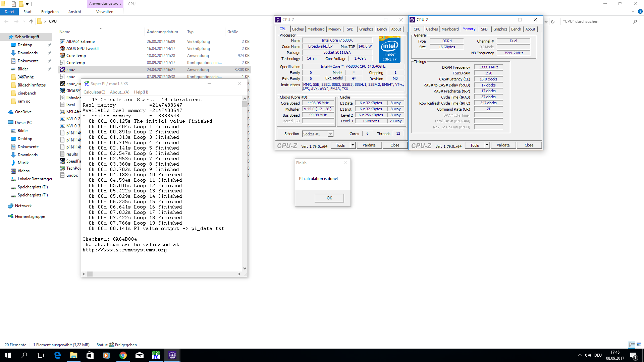Open taskbar search
This screenshot has height=362, width=644.
click(x=24, y=355)
